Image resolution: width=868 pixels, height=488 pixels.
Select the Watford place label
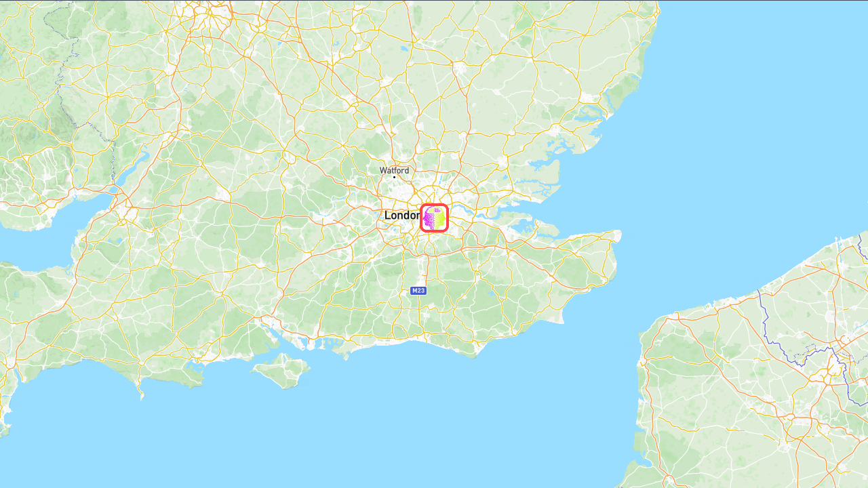[x=395, y=170]
